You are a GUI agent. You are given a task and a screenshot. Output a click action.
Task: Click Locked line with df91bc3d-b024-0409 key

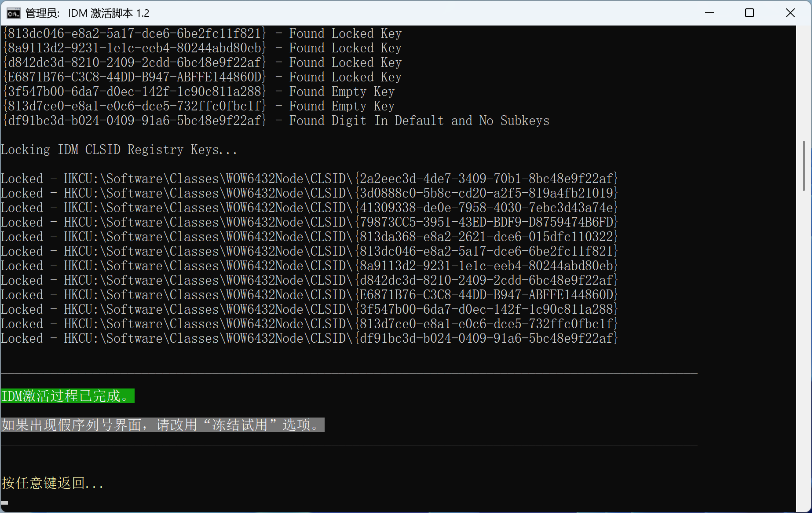tap(310, 338)
